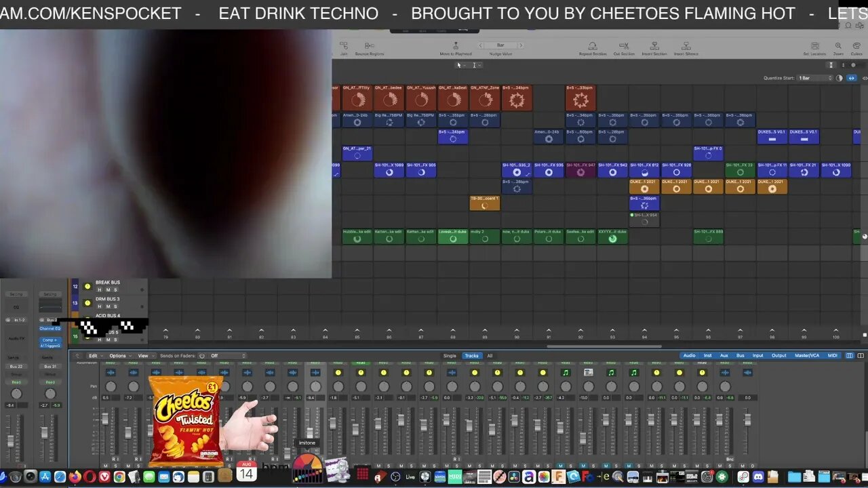Viewport: 868px width, 488px height.
Task: Click cycle marker arrow above bar 84
Action: click(x=325, y=331)
